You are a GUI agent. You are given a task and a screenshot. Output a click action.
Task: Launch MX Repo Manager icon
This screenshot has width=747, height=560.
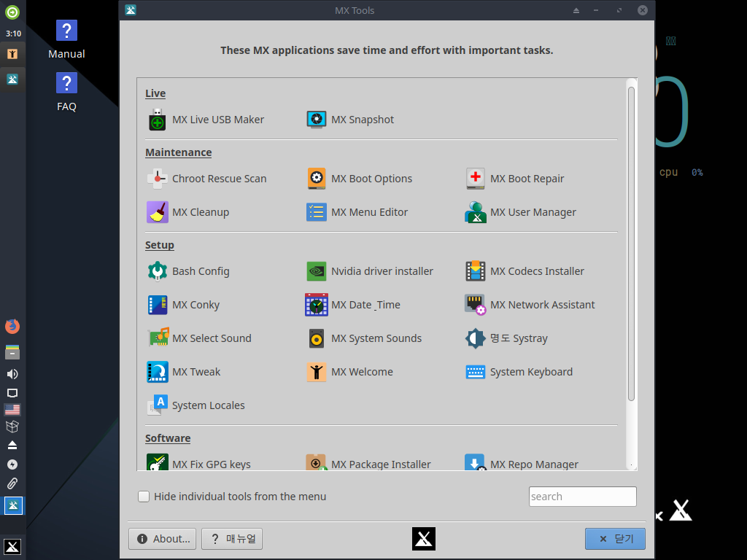[x=476, y=462]
